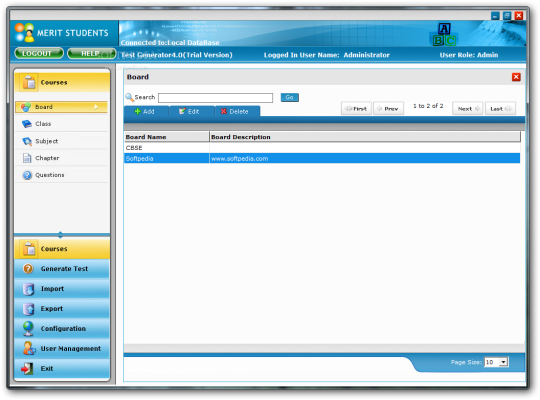Viewport: 540px width, 400px height.
Task: Select Chapter in the Courses sidebar
Action: [62, 158]
